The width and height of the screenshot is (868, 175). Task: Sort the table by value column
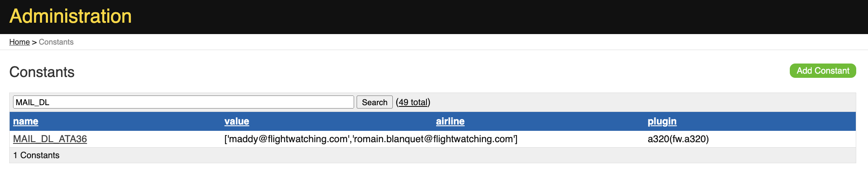(x=237, y=122)
